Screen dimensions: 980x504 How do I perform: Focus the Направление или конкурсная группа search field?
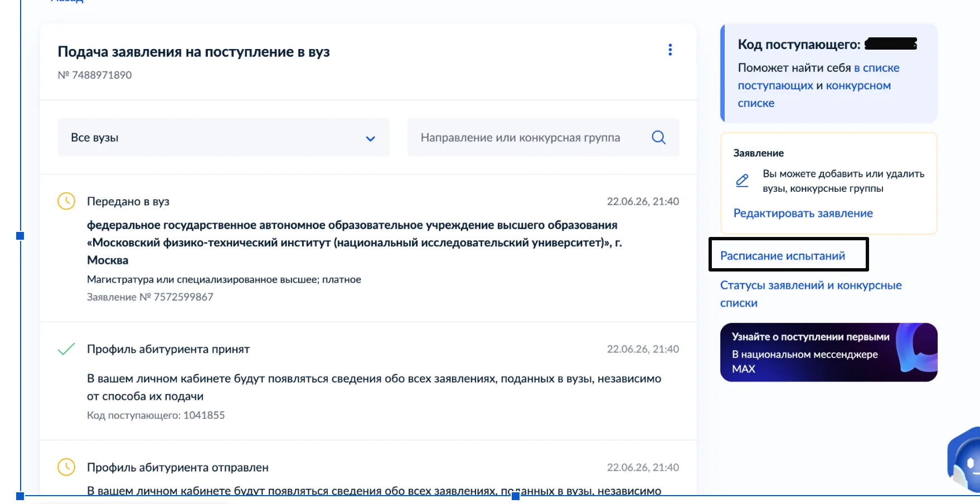[543, 137]
